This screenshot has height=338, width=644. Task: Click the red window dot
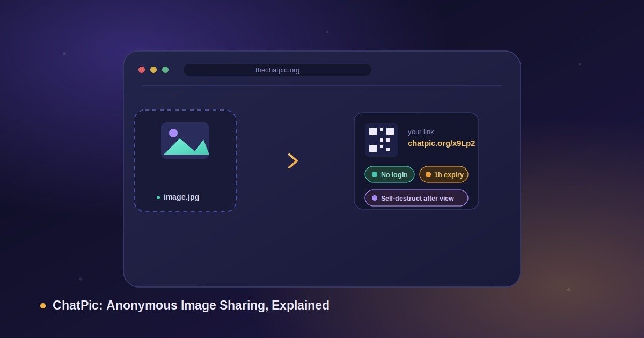pos(142,70)
